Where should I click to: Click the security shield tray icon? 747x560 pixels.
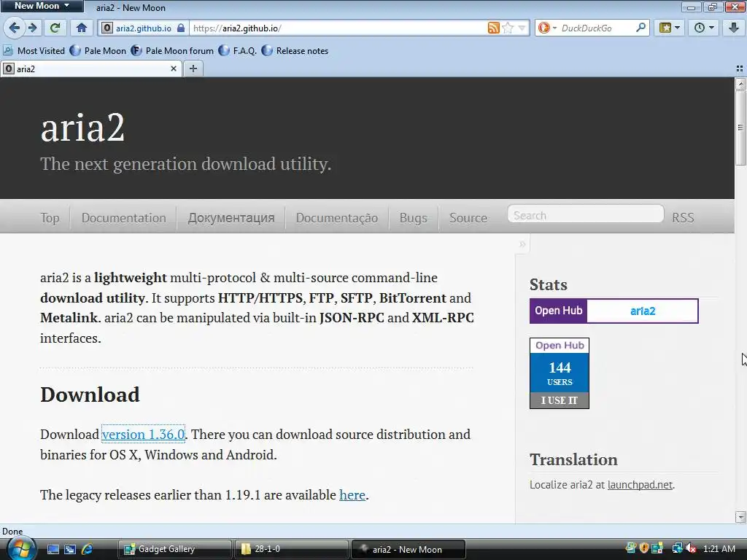coord(644,548)
